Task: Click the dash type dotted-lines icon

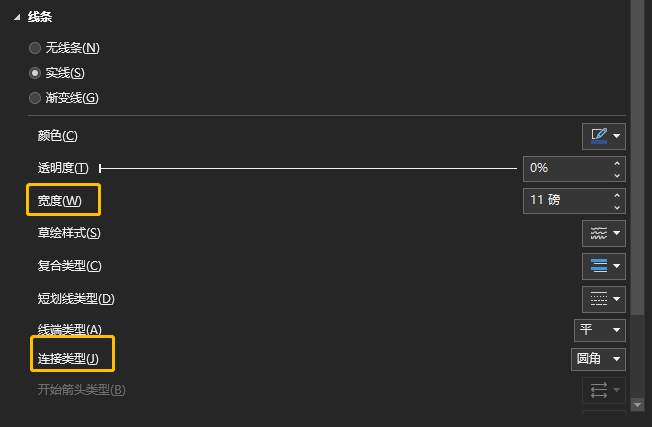Action: [598, 298]
